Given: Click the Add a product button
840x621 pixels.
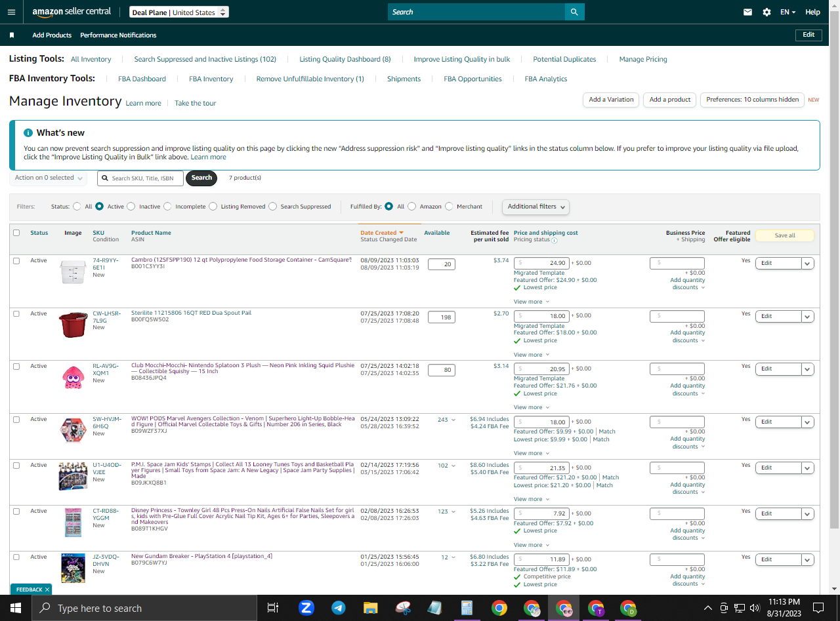Looking at the screenshot, I should click(x=669, y=100).
